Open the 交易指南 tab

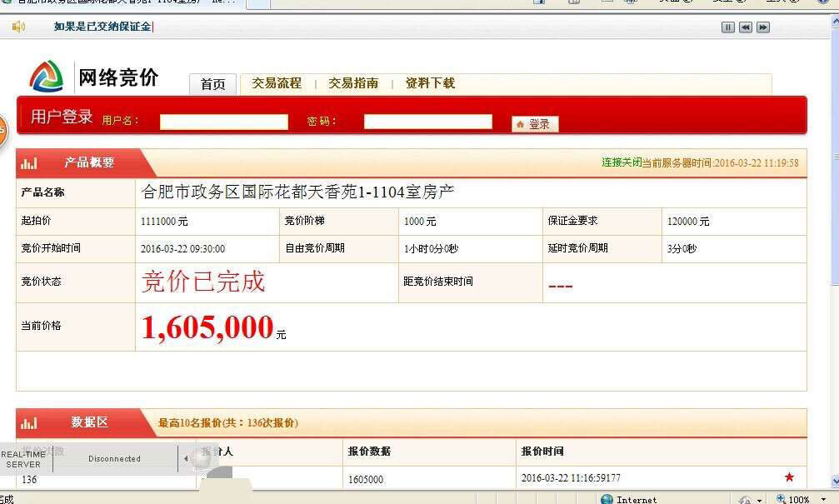353,83
